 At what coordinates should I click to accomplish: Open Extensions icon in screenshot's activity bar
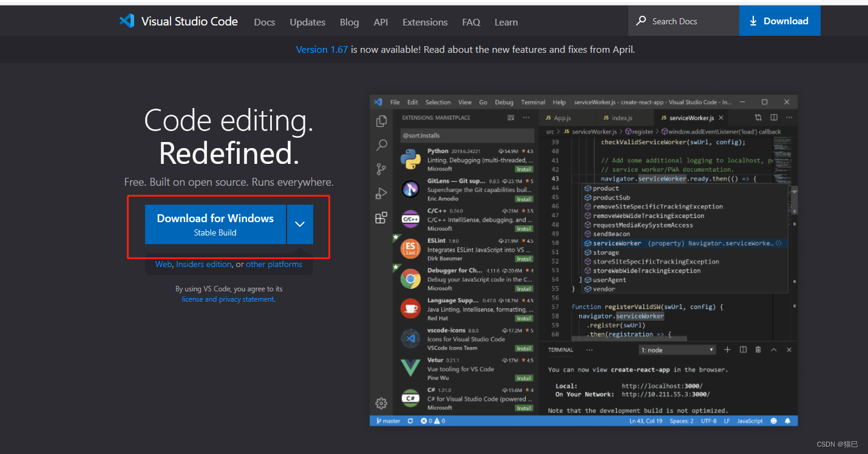(381, 218)
